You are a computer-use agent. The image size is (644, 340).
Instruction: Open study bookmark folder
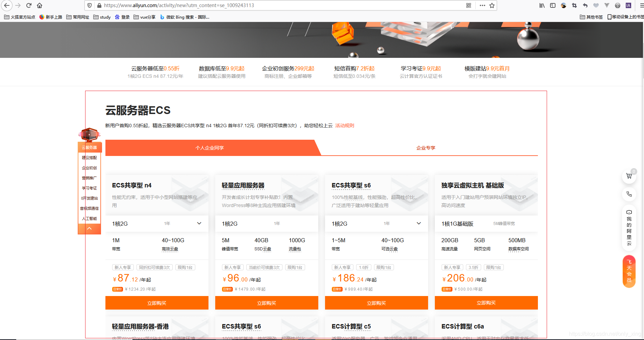pyautogui.click(x=102, y=17)
